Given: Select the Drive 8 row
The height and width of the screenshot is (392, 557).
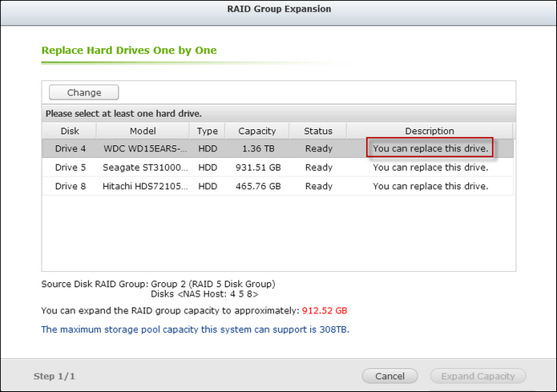Looking at the screenshot, I should tap(277, 186).
